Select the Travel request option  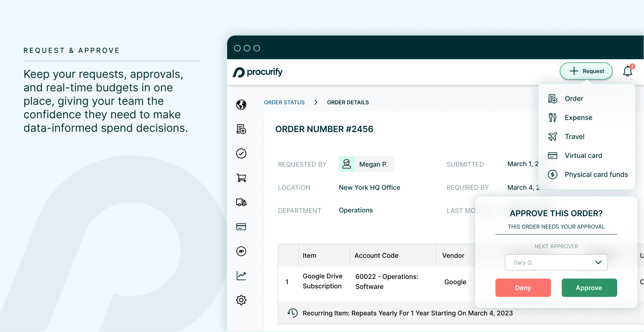click(x=574, y=136)
